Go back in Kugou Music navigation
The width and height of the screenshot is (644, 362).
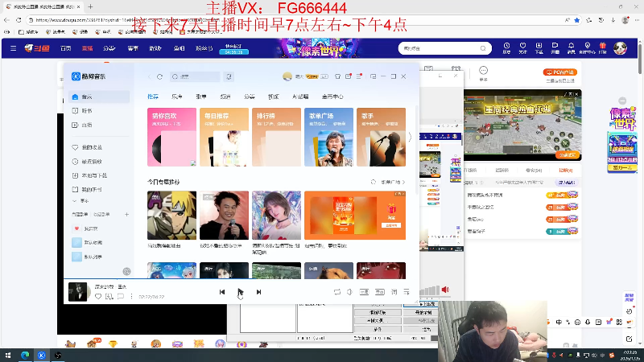pos(149,76)
